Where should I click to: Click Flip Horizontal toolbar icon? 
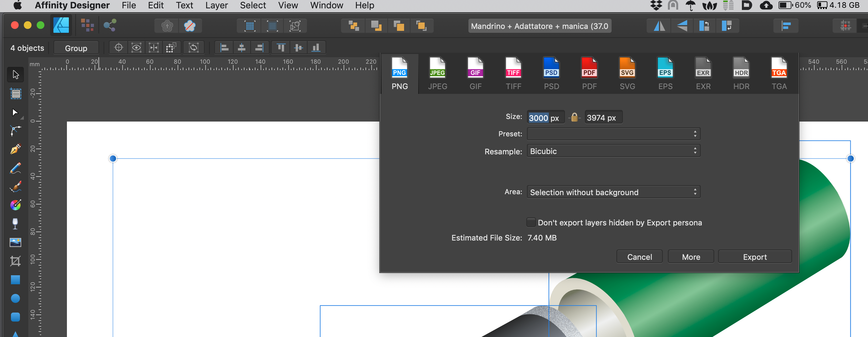[x=659, y=26]
